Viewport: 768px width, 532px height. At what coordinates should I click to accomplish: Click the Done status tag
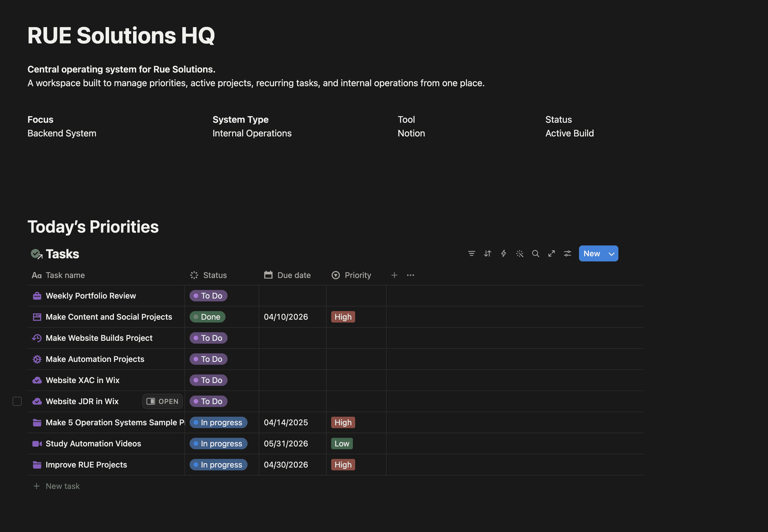coord(208,317)
